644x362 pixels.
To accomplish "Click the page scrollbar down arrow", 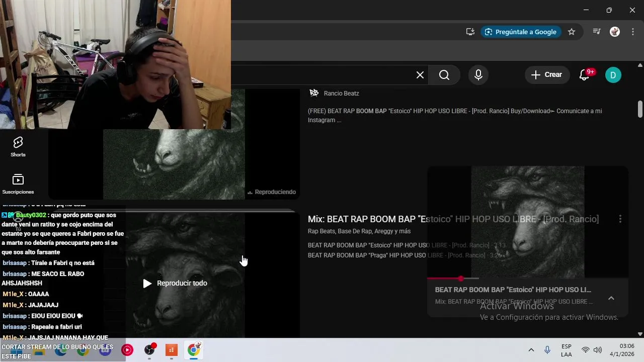I will [x=640, y=334].
